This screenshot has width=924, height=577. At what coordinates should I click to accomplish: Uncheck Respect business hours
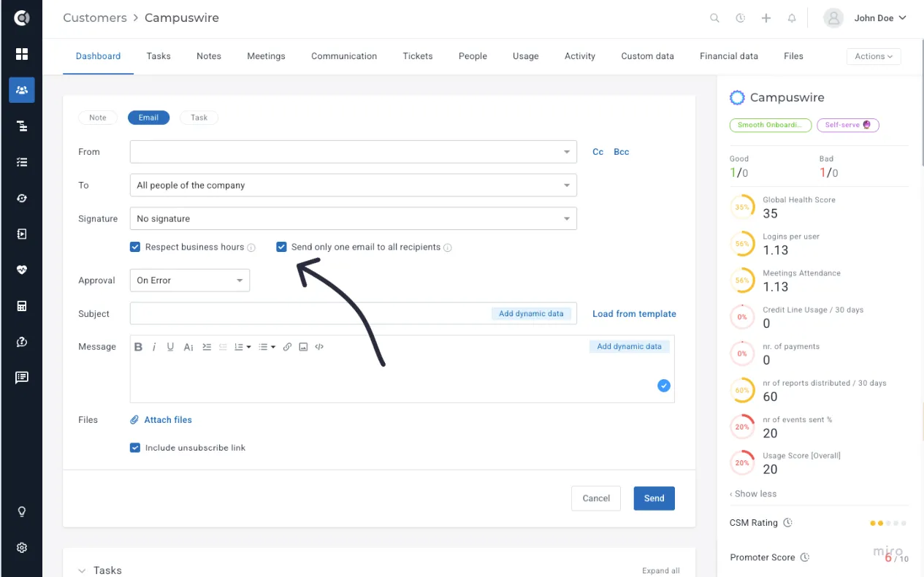click(135, 247)
